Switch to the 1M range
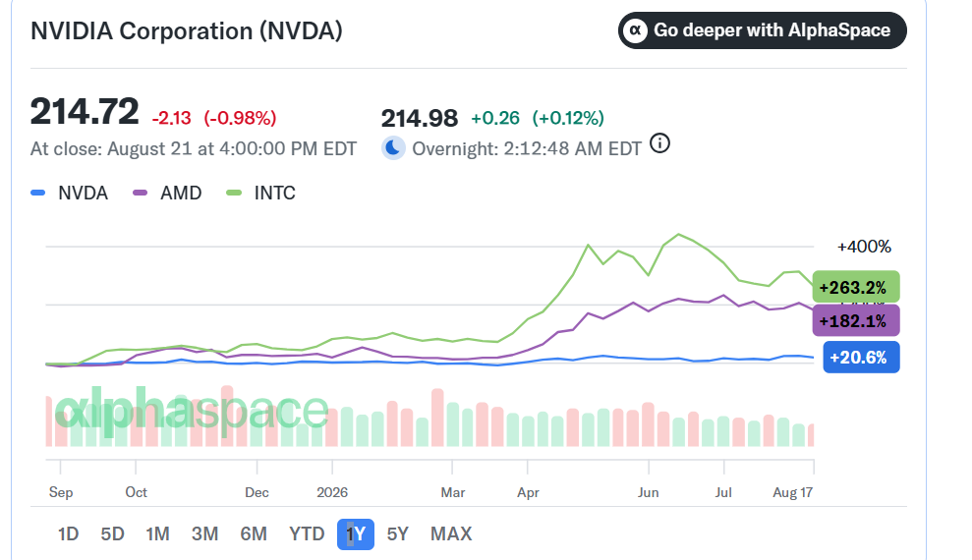 [157, 534]
